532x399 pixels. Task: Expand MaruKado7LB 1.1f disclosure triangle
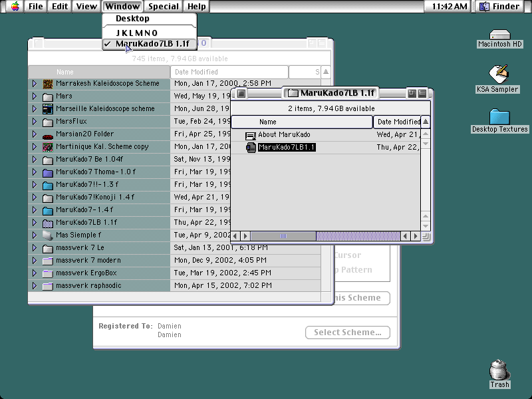point(35,223)
